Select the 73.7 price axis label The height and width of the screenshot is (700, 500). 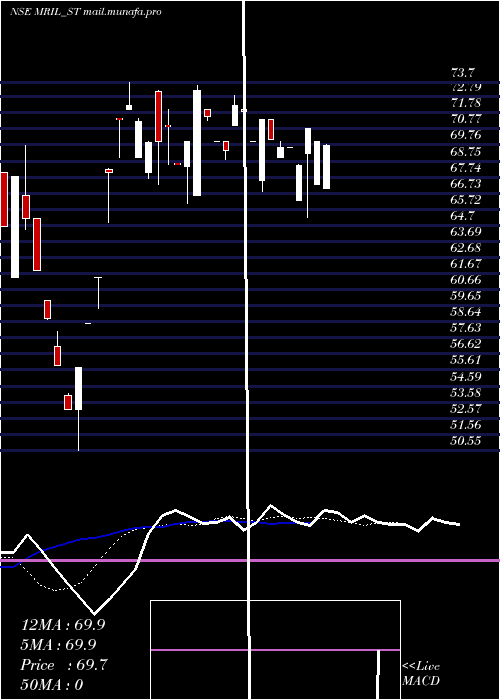tap(464, 72)
